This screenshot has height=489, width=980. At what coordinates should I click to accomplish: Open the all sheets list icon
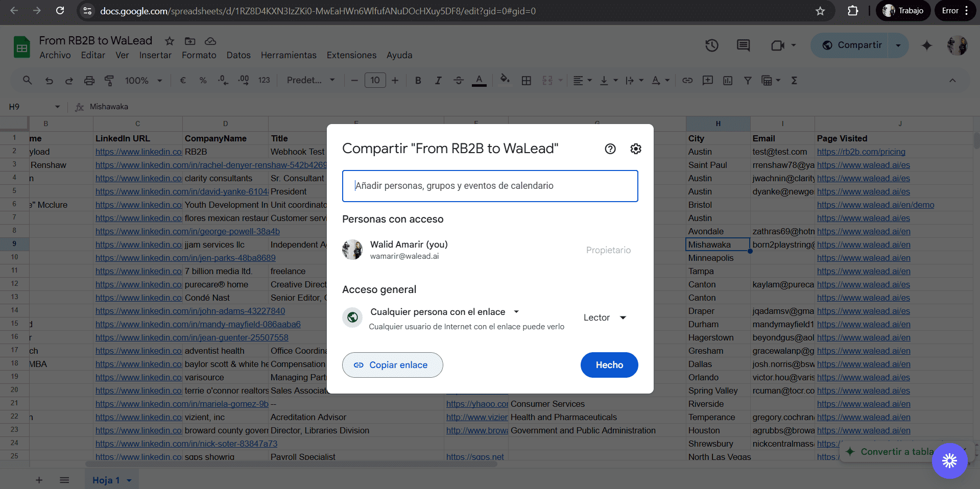pyautogui.click(x=64, y=480)
